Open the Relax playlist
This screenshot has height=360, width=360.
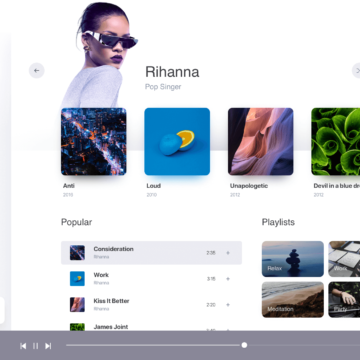tap(293, 259)
